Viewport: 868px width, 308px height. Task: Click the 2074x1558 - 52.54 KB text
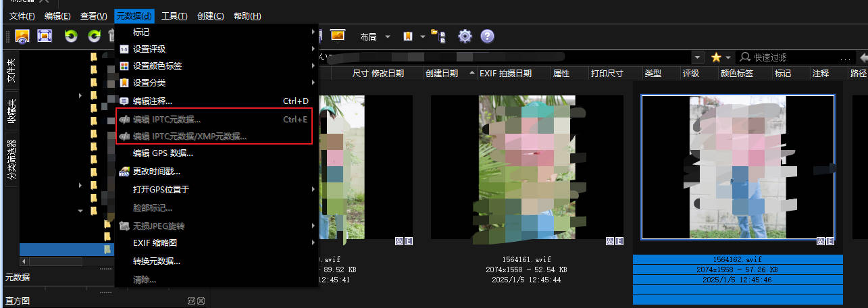pyautogui.click(x=527, y=269)
